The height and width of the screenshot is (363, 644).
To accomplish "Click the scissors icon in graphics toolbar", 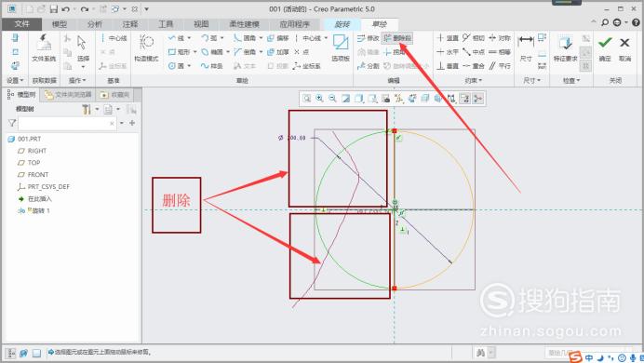I will pyautogui.click(x=478, y=99).
